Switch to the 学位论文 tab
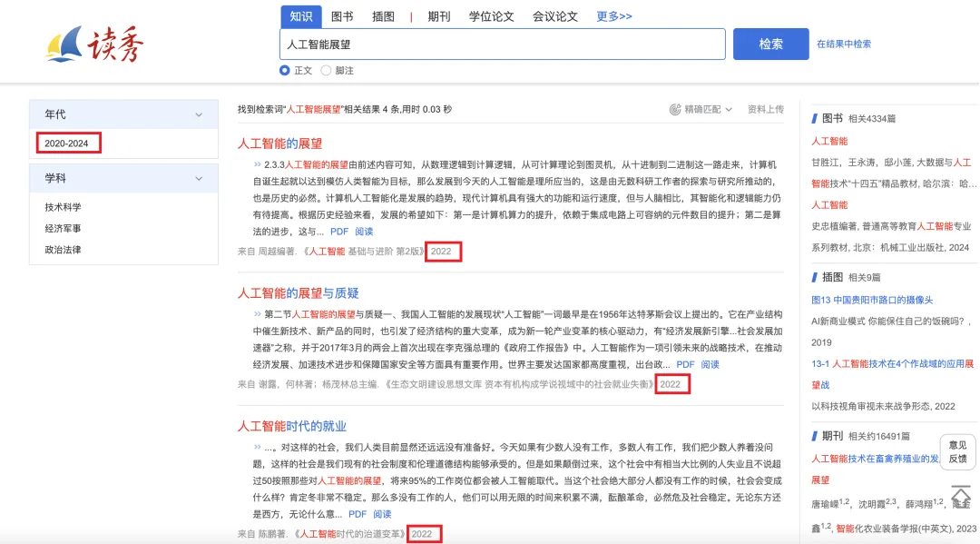Screen dimensions: 980x544 [x=491, y=17]
